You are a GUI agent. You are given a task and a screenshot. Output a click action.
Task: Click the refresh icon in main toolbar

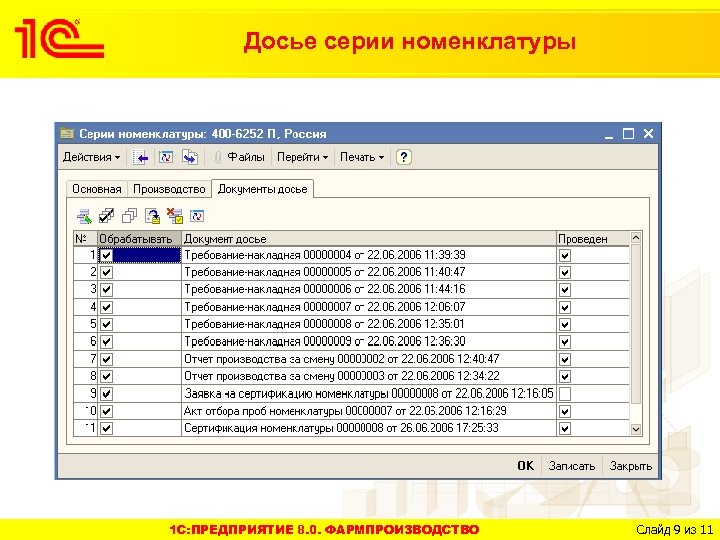tap(166, 158)
